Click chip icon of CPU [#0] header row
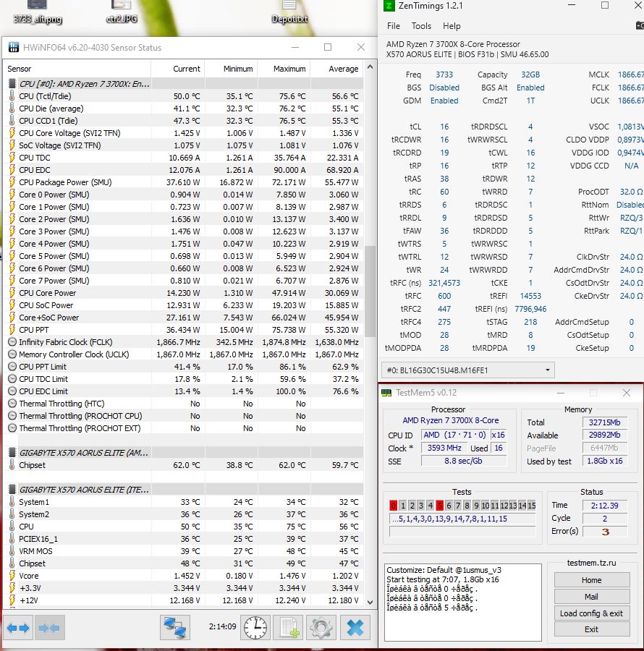This screenshot has height=651, width=644. tap(12, 84)
